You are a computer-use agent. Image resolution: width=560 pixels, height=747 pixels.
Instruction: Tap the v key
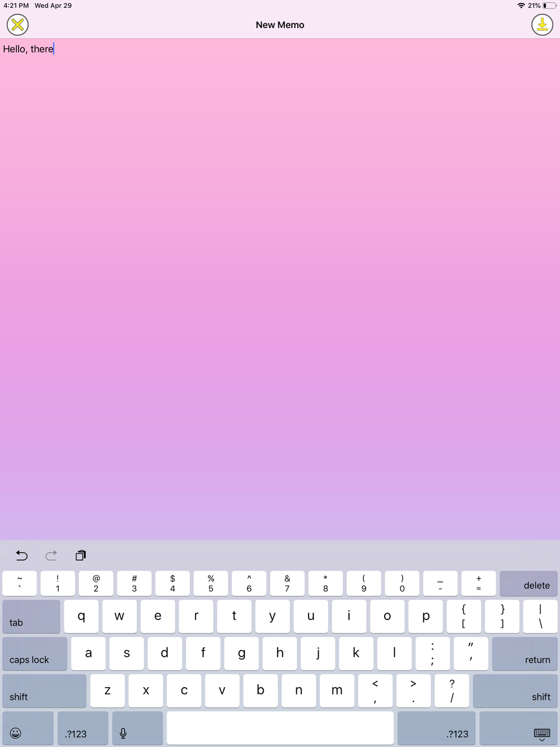pos(222,691)
